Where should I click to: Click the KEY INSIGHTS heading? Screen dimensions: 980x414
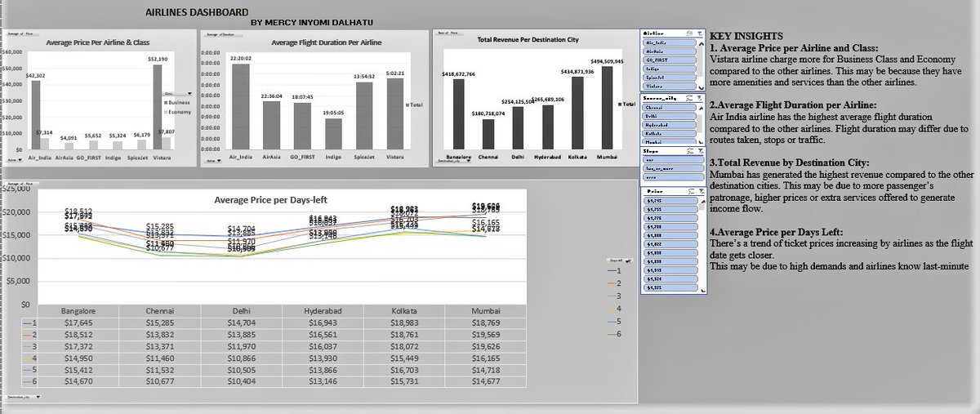coord(746,36)
